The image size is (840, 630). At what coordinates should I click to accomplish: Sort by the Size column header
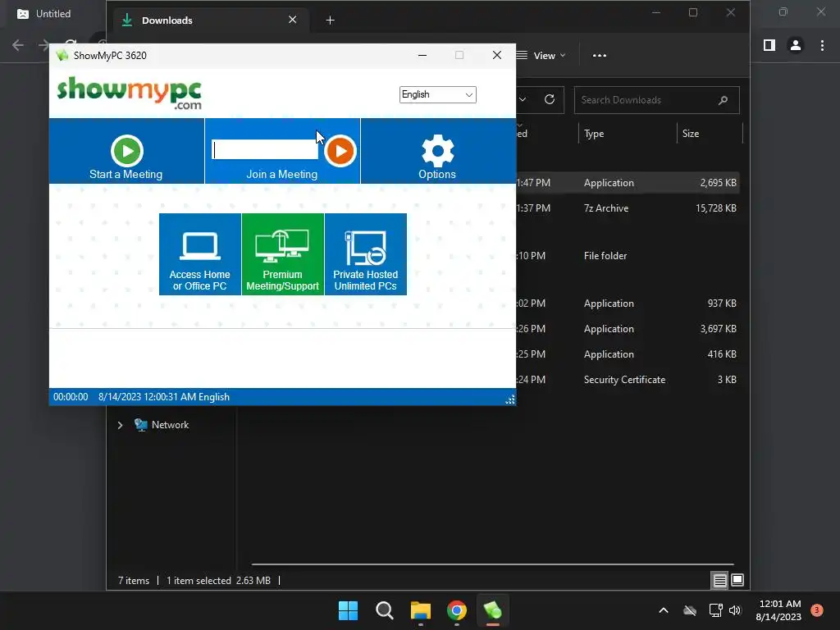[691, 134]
